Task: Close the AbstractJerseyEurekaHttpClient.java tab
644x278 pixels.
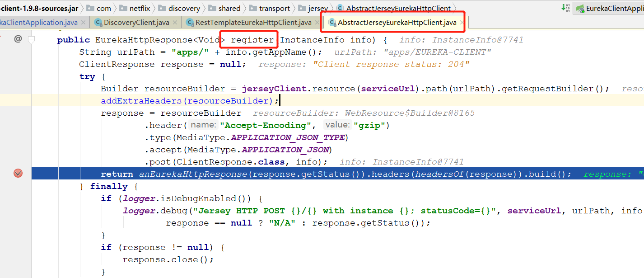Action: coord(462,23)
